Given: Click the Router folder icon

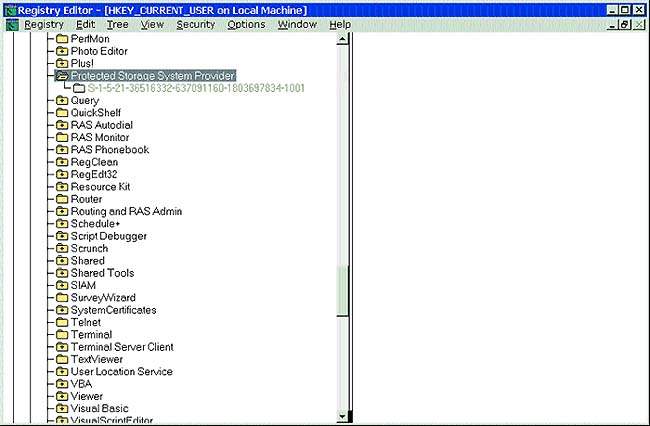Looking at the screenshot, I should 62,199.
